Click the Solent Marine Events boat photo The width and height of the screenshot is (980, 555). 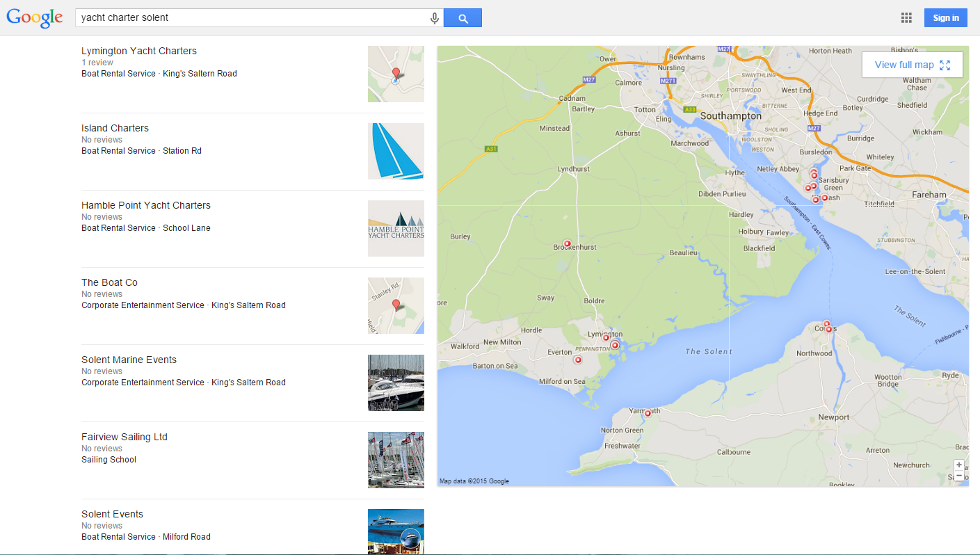396,383
